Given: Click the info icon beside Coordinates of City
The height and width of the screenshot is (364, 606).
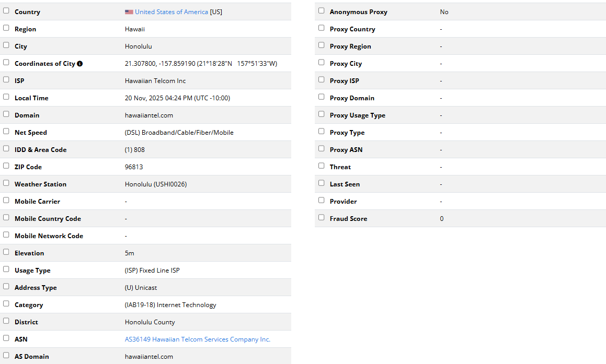Looking at the screenshot, I should (x=79, y=64).
